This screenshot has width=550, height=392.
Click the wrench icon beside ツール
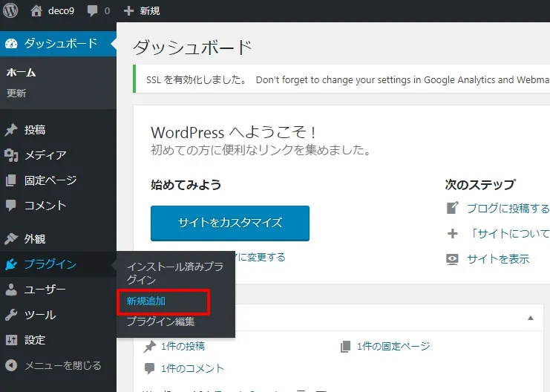tap(11, 315)
